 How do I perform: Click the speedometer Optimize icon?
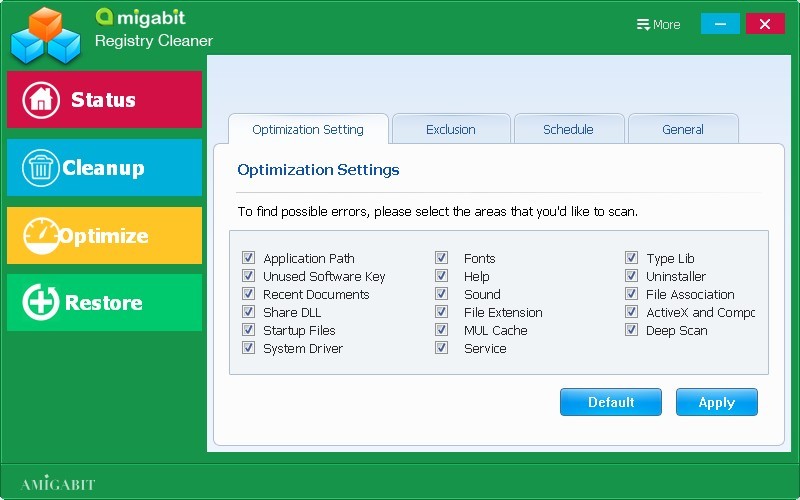point(41,236)
